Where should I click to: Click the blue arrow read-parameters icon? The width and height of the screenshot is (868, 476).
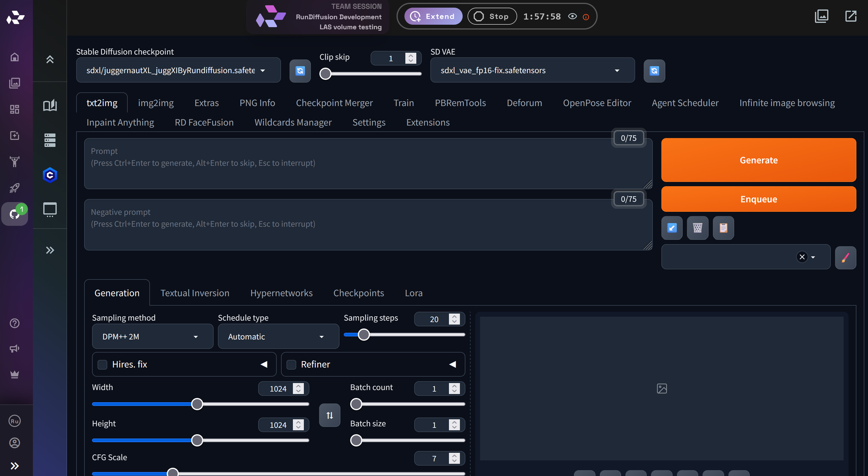point(672,228)
